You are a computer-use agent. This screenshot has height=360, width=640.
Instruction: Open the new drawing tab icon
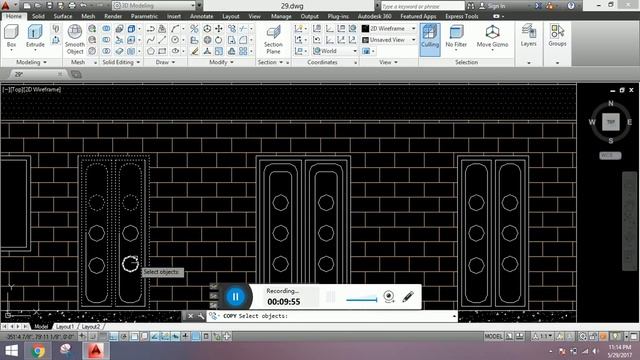[76, 74]
